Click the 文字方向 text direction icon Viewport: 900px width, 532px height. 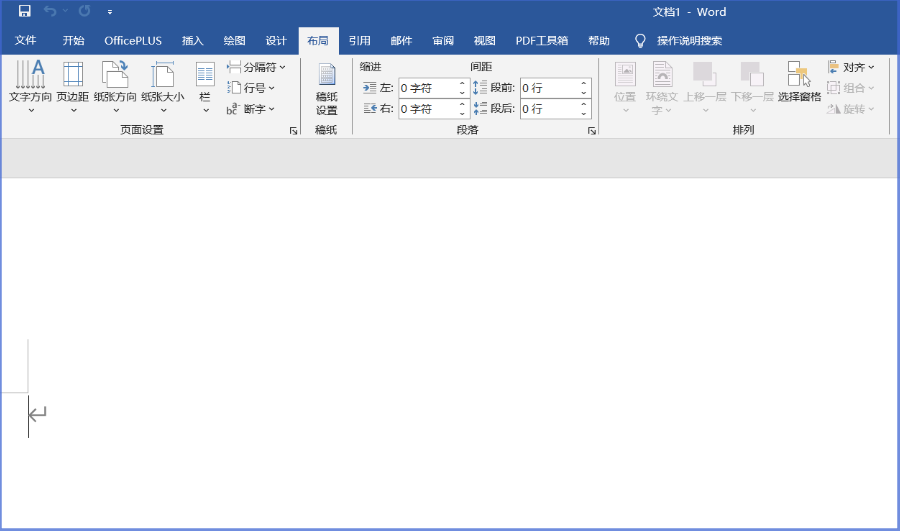30,74
